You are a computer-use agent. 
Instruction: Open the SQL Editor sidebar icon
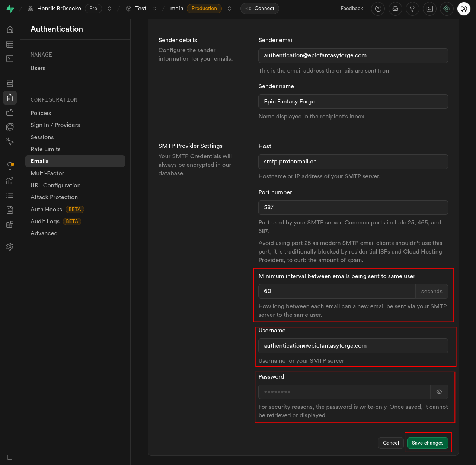click(10, 59)
